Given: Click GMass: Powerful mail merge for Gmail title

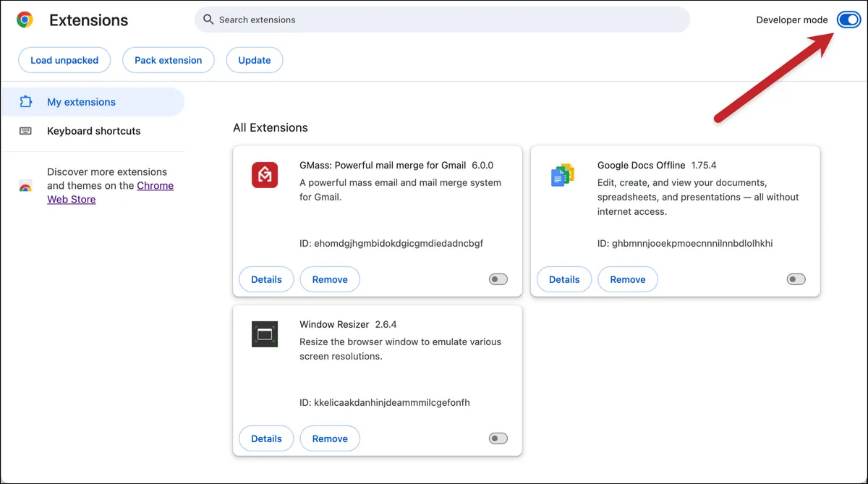Looking at the screenshot, I should point(383,165).
